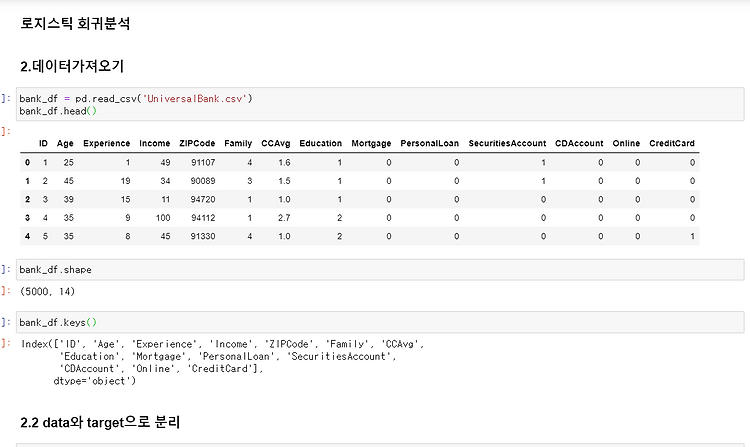Click the Education column header
The height and width of the screenshot is (447, 750).
pyautogui.click(x=320, y=143)
